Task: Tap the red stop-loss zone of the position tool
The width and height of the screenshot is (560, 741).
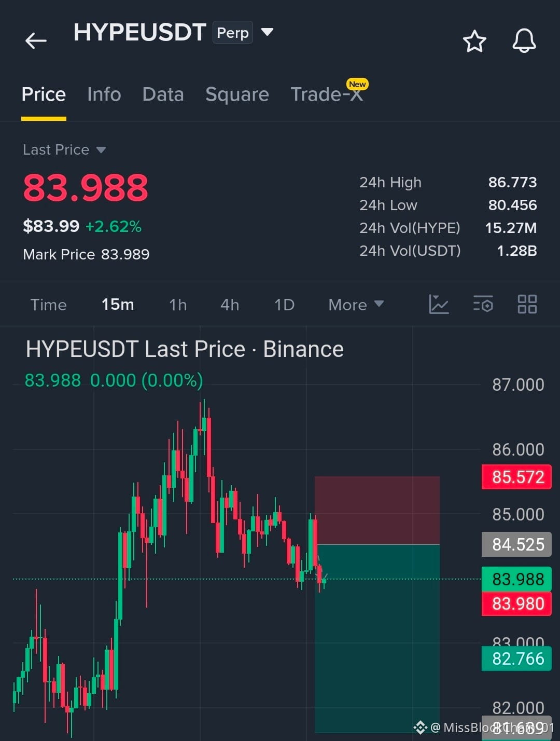Action: (377, 510)
